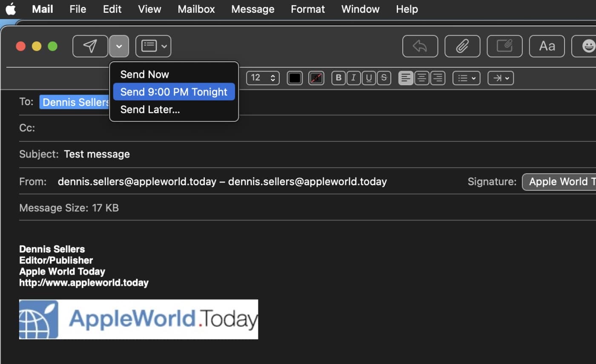Open the black text color swatch
596x364 pixels.
[x=295, y=78]
